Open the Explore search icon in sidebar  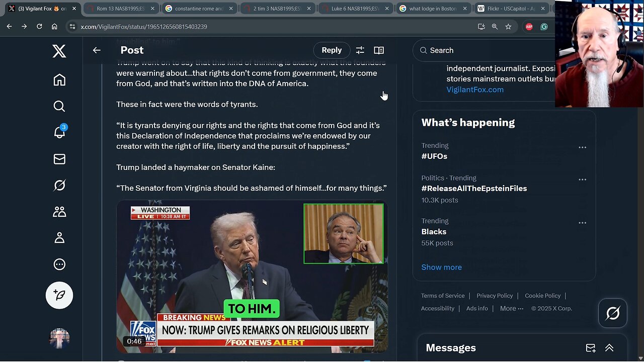[x=59, y=106]
